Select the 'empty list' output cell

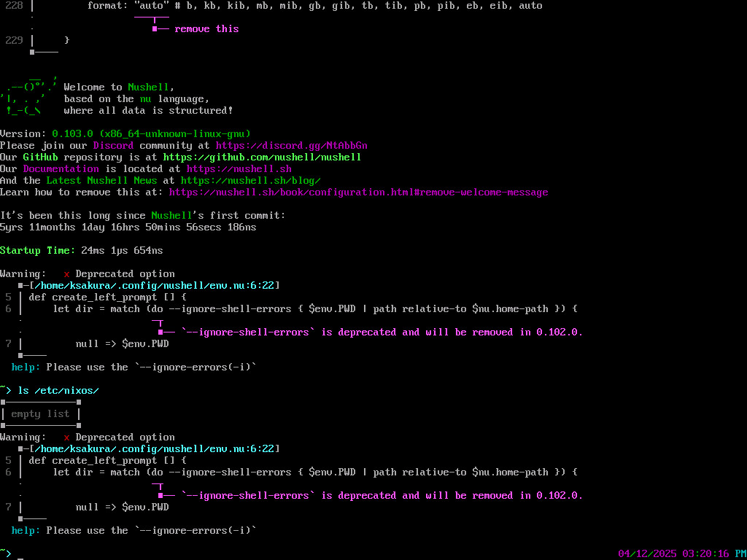pos(41,414)
